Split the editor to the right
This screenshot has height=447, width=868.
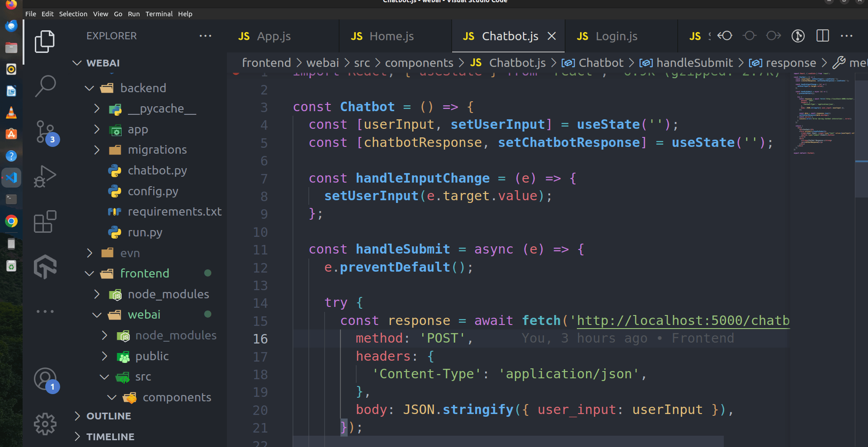pos(822,36)
